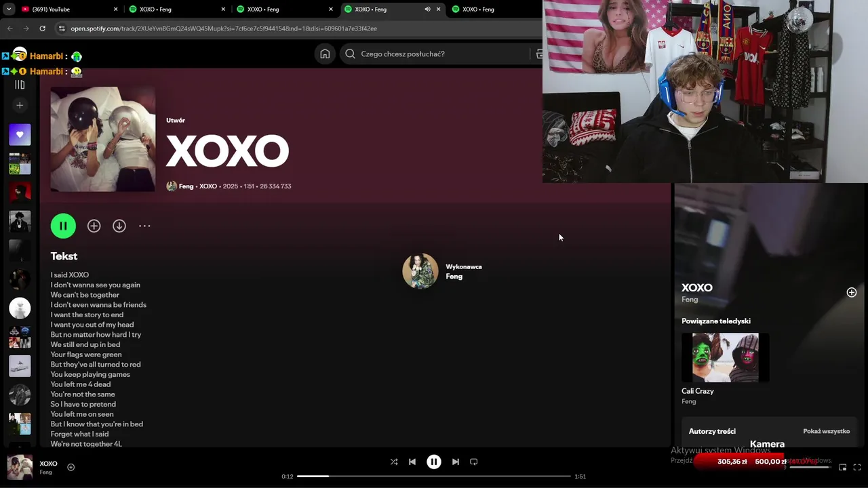Open the three-dot more options menu
Viewport: 868px width, 488px height.
pyautogui.click(x=144, y=226)
